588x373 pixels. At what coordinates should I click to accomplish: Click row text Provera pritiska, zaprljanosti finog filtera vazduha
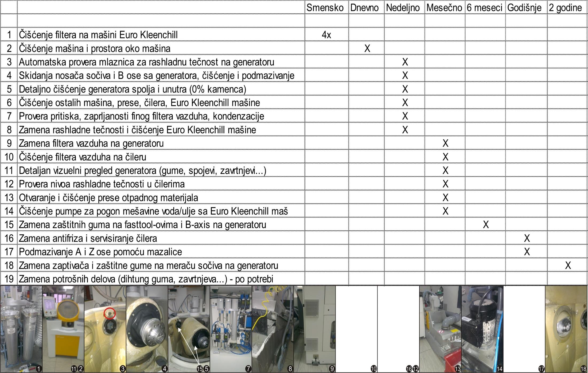pos(141,116)
